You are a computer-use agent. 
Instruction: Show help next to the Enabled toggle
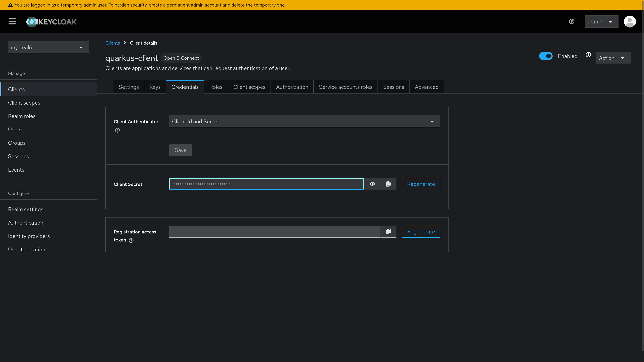(588, 55)
